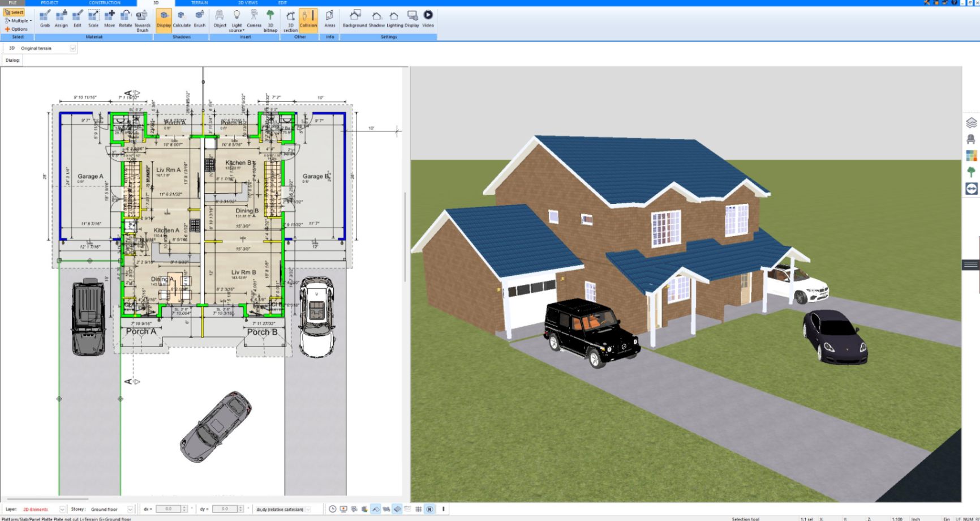Viewport: 980px width, 521px height.
Task: Toggle the clock icon in status bar
Action: click(333, 509)
